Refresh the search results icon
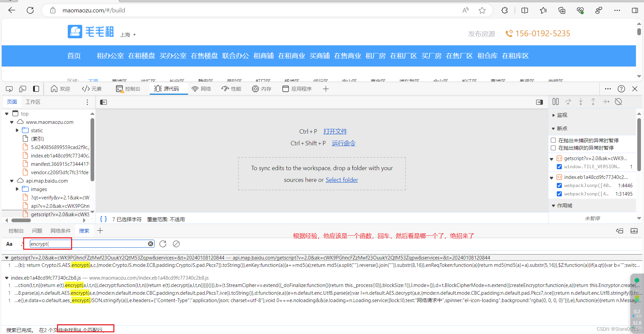This screenshot has width=644, height=334. 163,244
